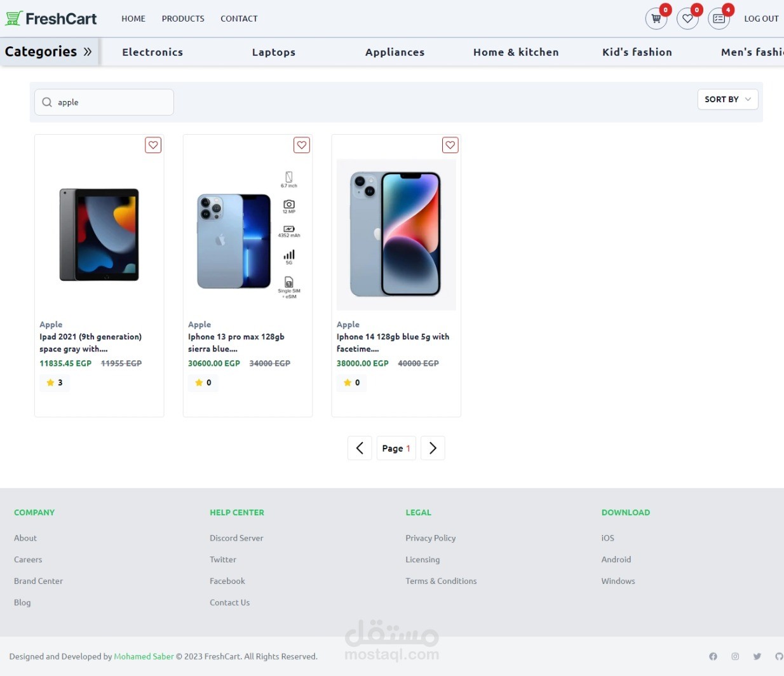
Task: Open Twitter link under Help Center
Action: [223, 559]
